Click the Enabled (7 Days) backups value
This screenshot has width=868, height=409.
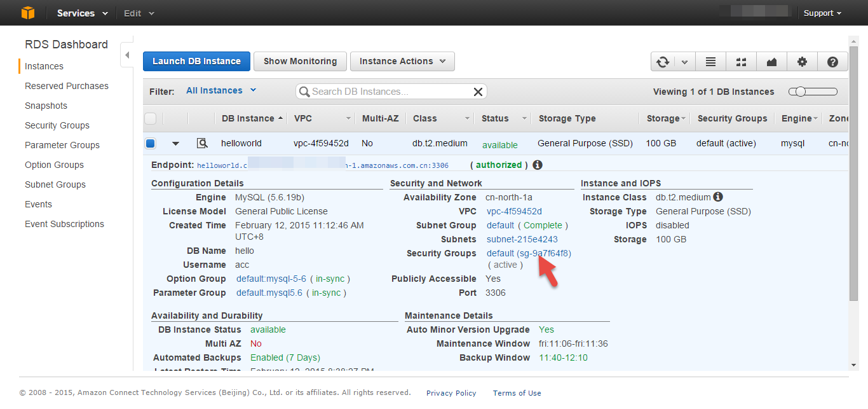click(x=285, y=357)
